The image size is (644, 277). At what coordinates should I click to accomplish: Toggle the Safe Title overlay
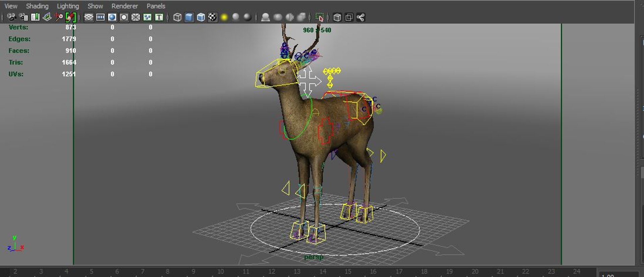tap(159, 17)
